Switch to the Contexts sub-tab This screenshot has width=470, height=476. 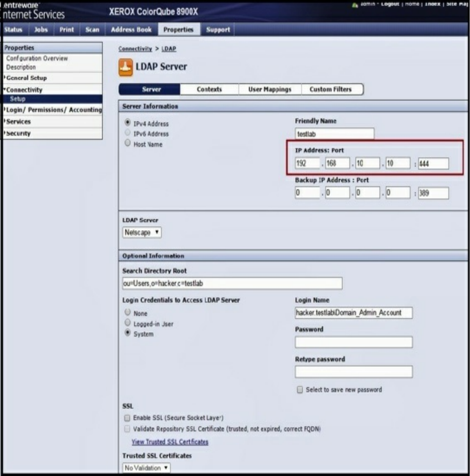[209, 89]
